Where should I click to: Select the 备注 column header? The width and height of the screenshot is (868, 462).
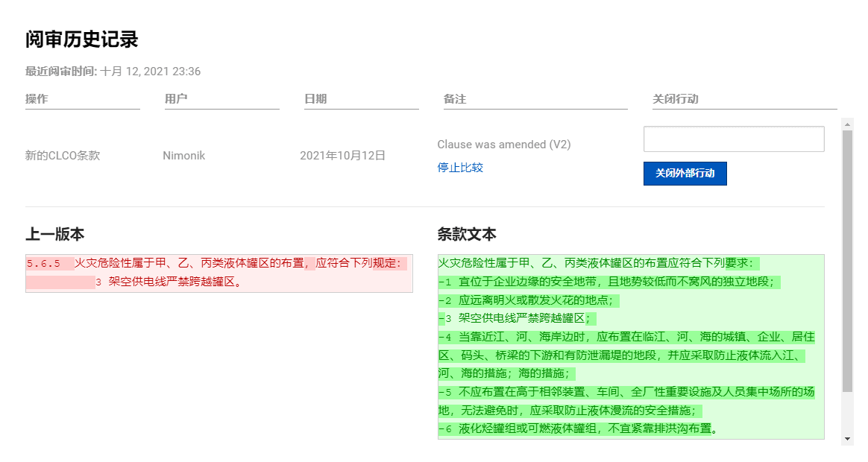click(x=455, y=99)
